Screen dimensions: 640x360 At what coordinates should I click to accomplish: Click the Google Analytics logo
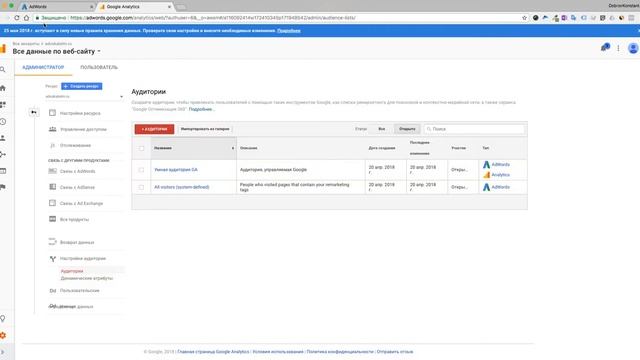tap(3, 49)
